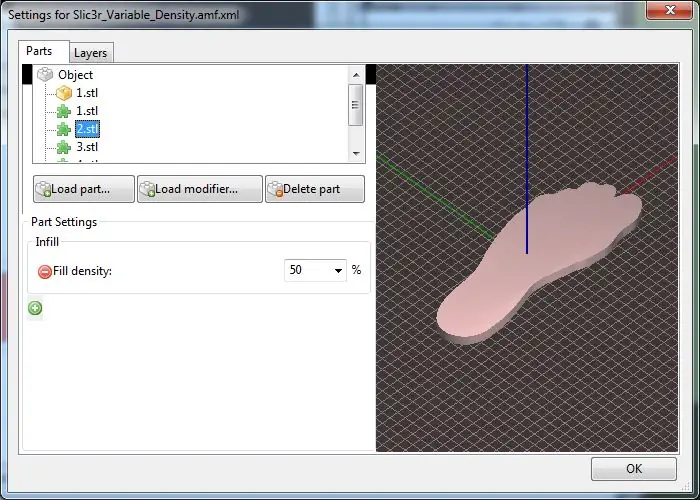
Task: Select the 3.stl modifier entry
Action: (87, 147)
